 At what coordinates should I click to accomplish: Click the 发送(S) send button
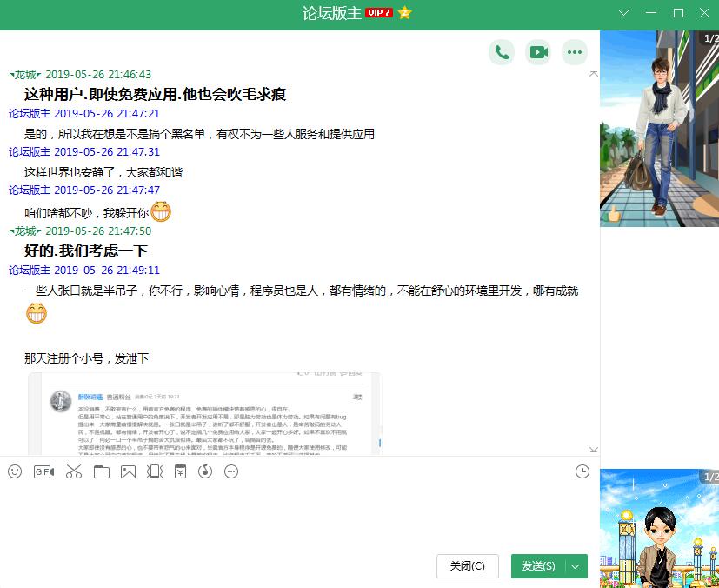coord(537,566)
